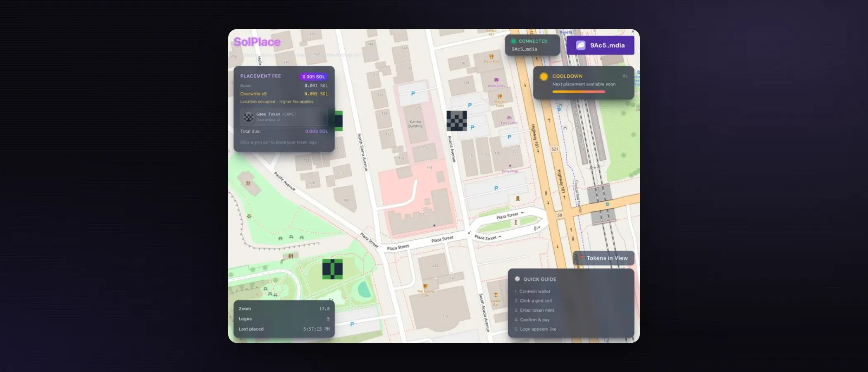Click the Base fee 0.001 SOL value
The image size is (868, 372).
point(316,86)
